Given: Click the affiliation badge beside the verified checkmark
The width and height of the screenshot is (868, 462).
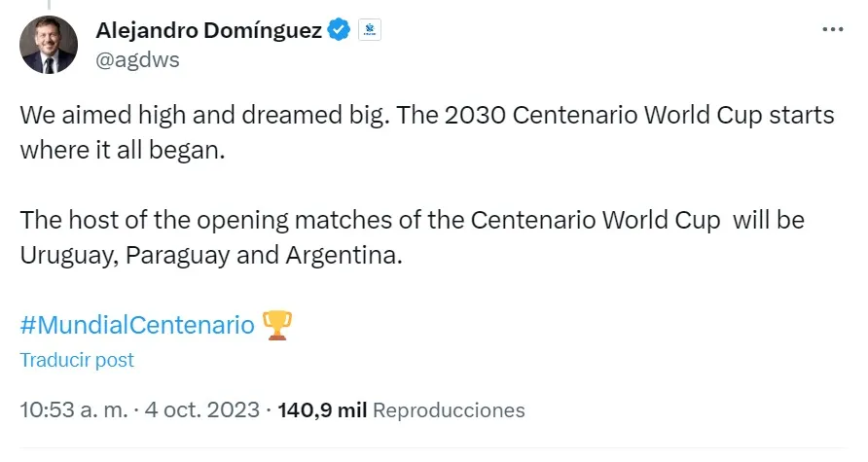Looking at the screenshot, I should [369, 30].
